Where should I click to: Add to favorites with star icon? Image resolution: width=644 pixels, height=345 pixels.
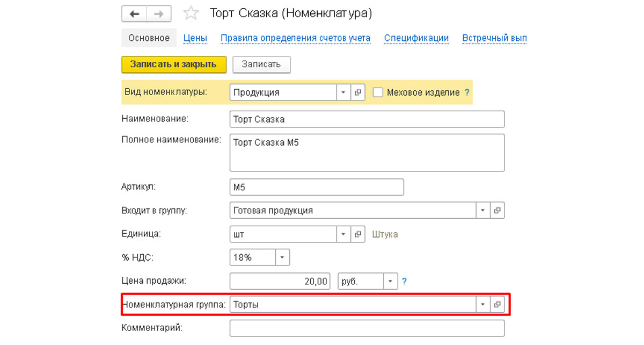point(191,13)
